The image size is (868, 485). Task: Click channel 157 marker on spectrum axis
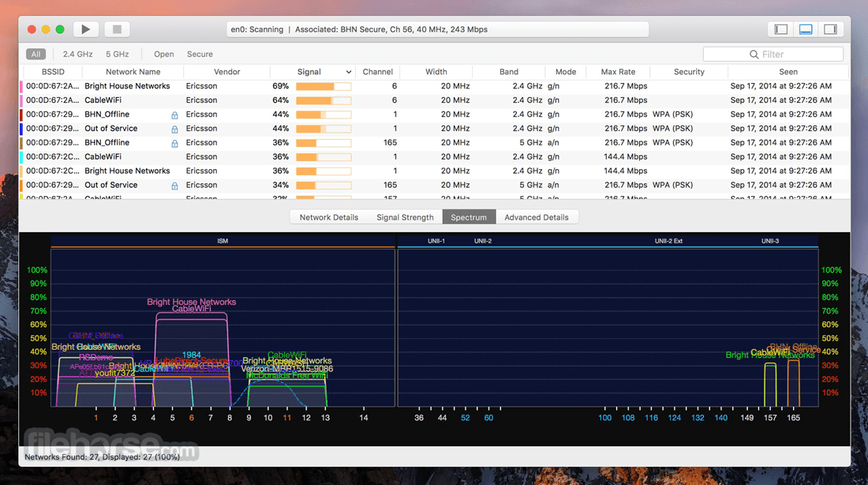click(x=770, y=418)
